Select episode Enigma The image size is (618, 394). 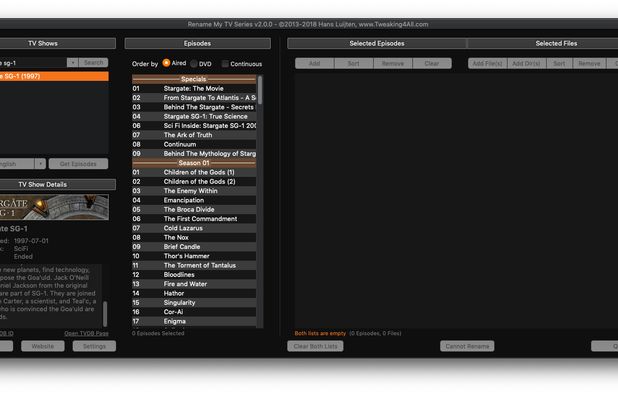coord(194,322)
